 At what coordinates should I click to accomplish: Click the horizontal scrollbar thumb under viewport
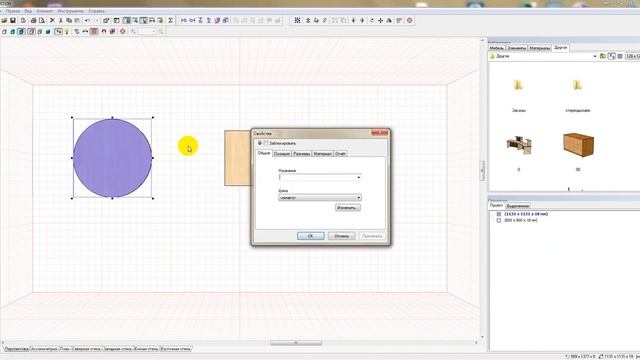click(x=296, y=343)
